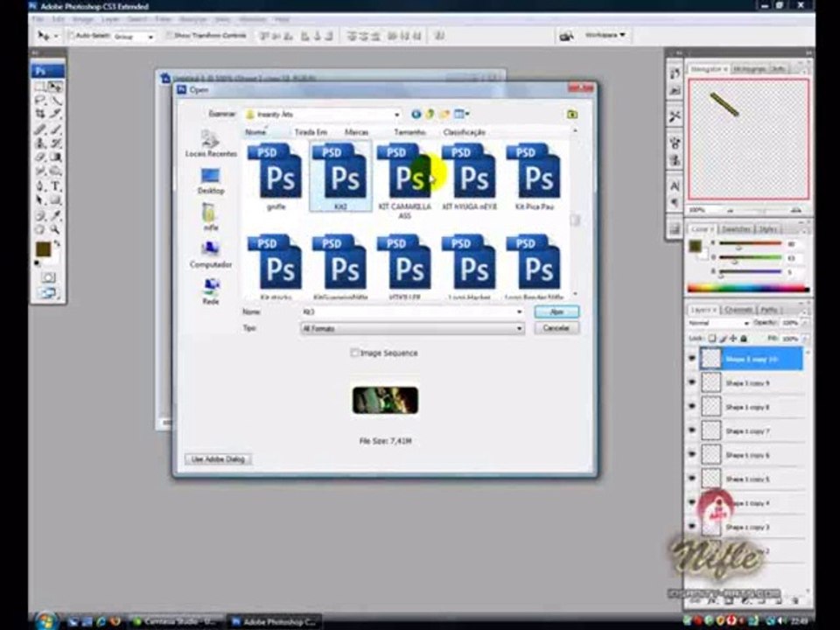
Task: Enable the Image Sequence checkbox
Action: (x=354, y=353)
